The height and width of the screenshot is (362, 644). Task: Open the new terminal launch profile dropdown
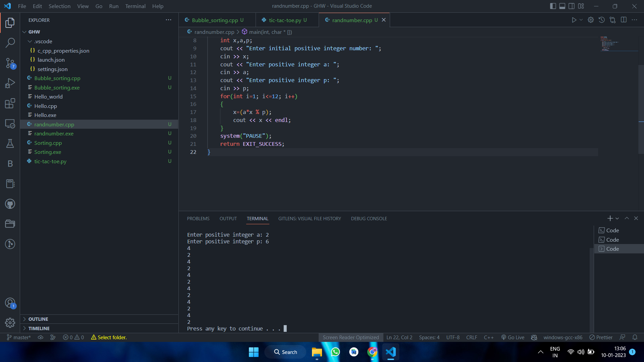point(617,219)
